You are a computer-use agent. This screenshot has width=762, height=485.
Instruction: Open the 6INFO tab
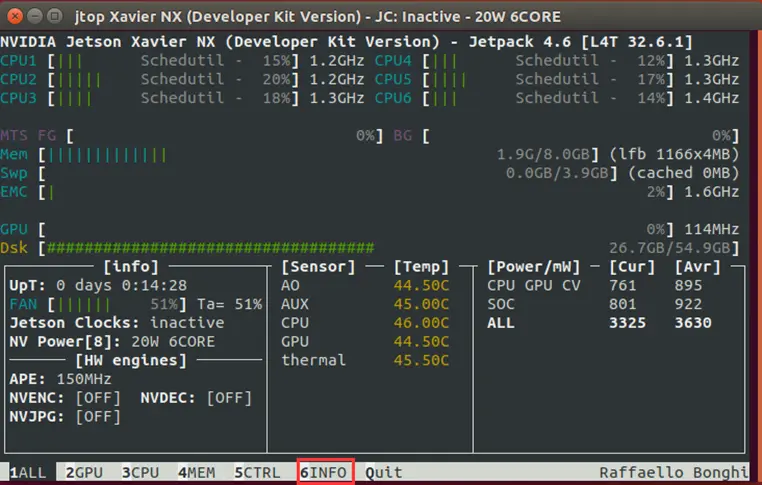click(x=324, y=472)
